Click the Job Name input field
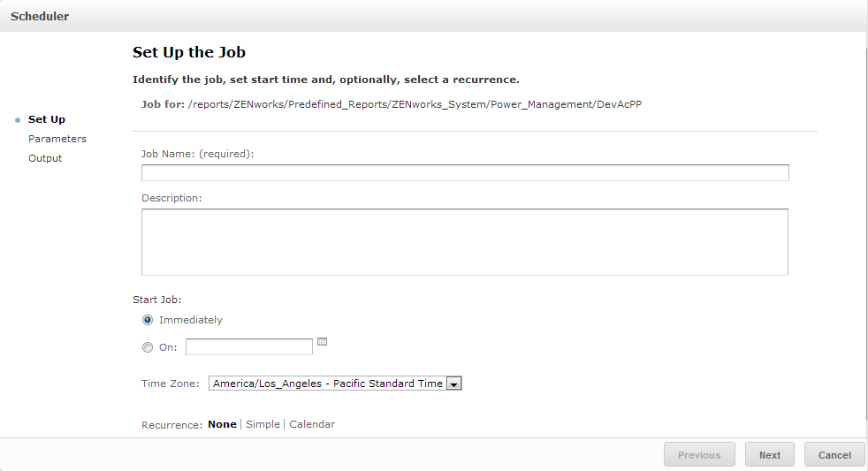Screen dimensions: 868x471 465,172
